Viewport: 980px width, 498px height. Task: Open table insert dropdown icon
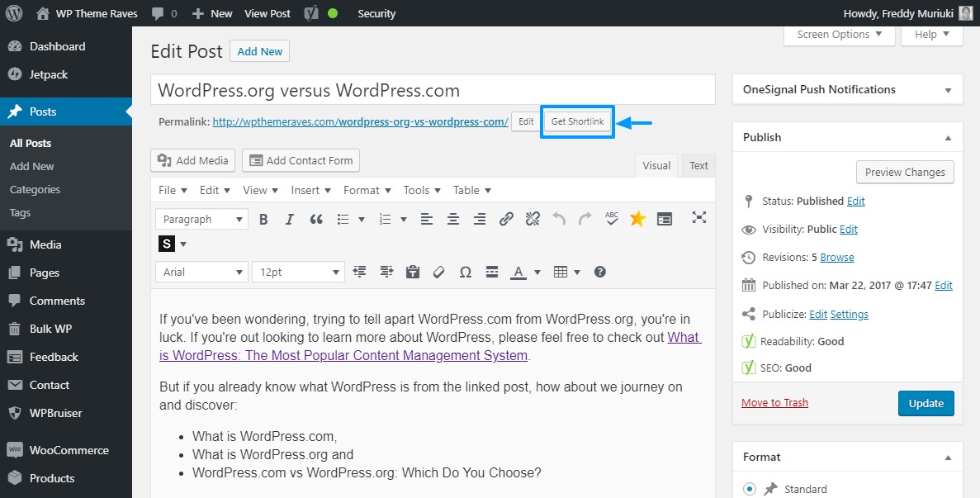point(567,272)
